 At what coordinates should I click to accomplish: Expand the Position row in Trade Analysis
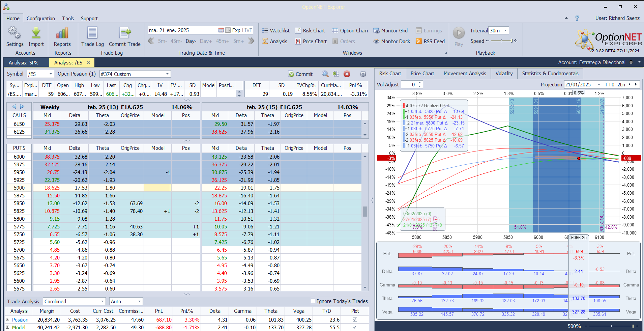pos(7,319)
